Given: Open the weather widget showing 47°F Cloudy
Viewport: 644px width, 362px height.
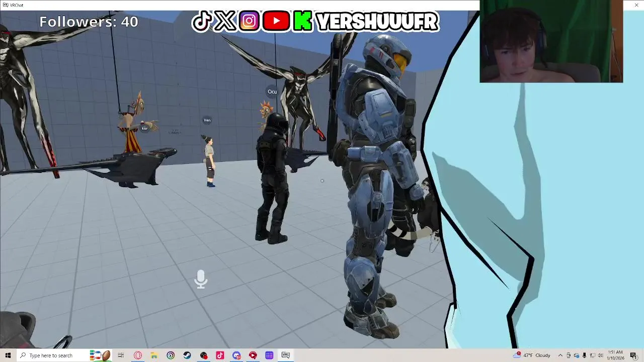Looking at the screenshot, I should [532, 355].
